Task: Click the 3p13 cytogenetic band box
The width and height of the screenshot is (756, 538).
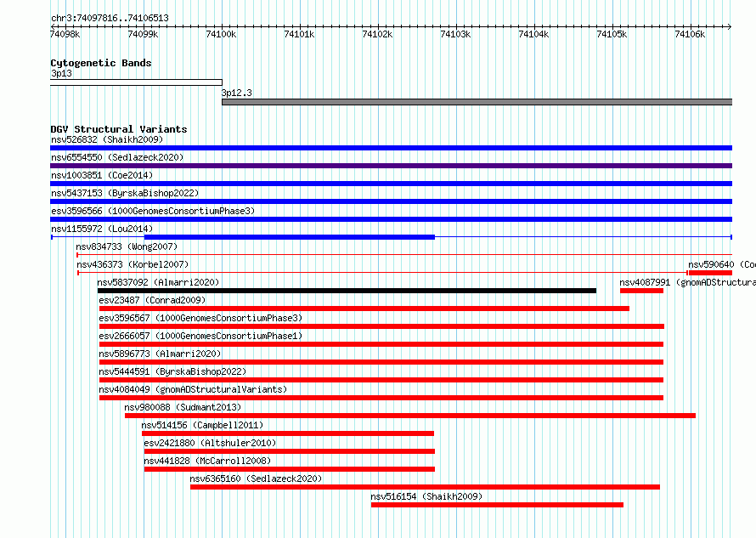Action: [x=136, y=82]
